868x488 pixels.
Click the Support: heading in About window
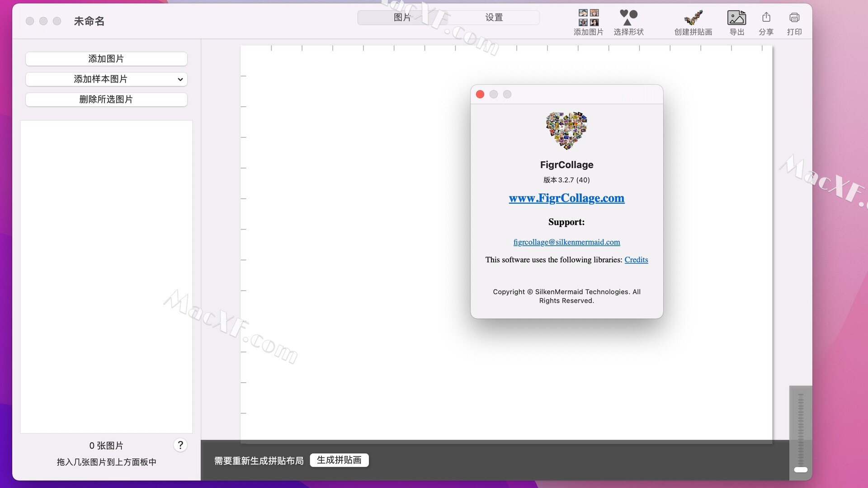[x=566, y=222]
